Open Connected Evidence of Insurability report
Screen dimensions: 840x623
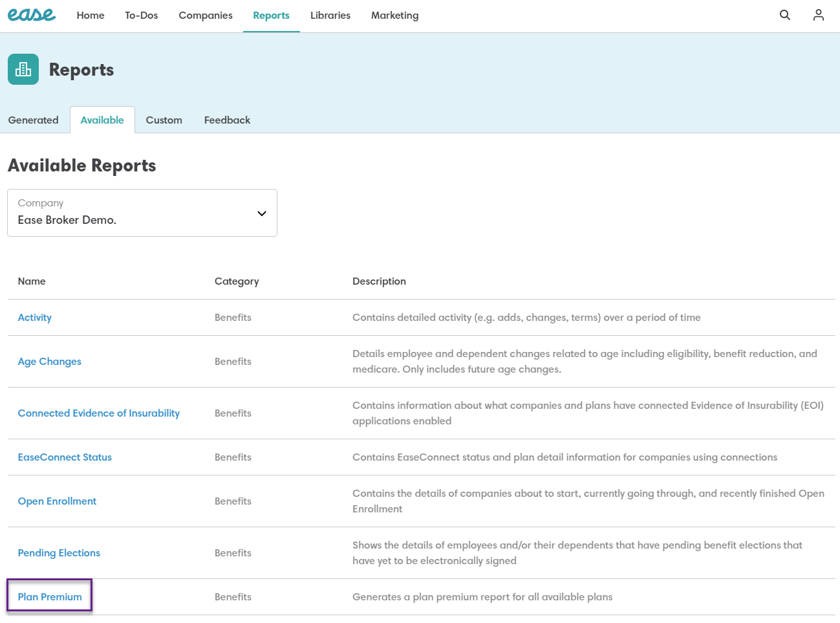(x=99, y=413)
